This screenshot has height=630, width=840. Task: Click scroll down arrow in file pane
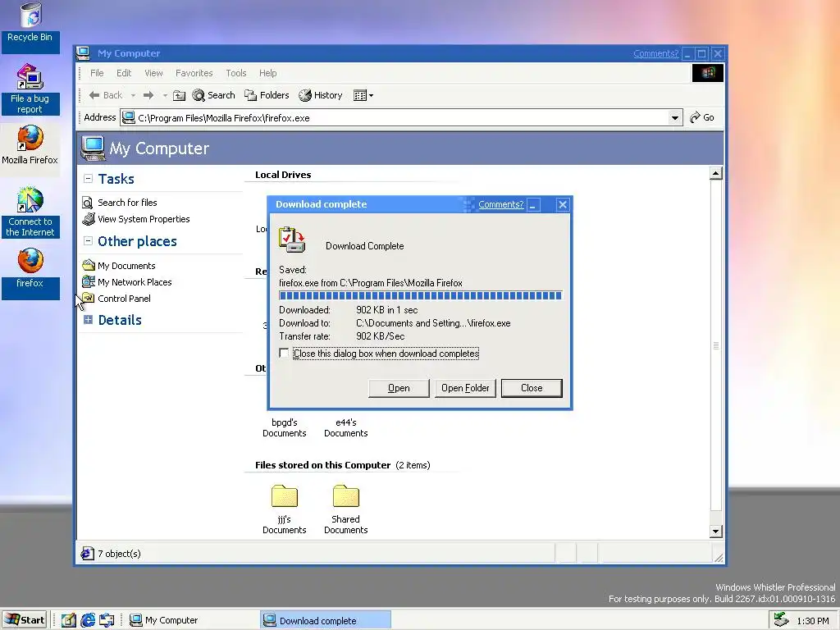(715, 532)
